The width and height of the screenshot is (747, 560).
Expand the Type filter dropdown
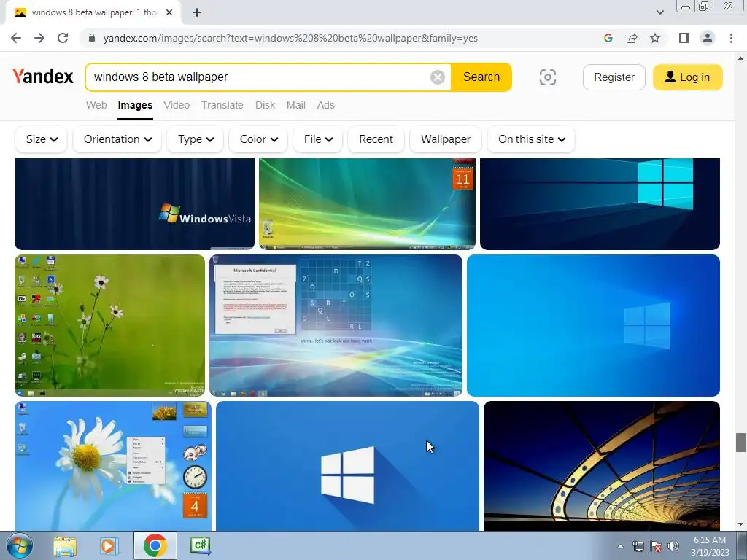[196, 139]
